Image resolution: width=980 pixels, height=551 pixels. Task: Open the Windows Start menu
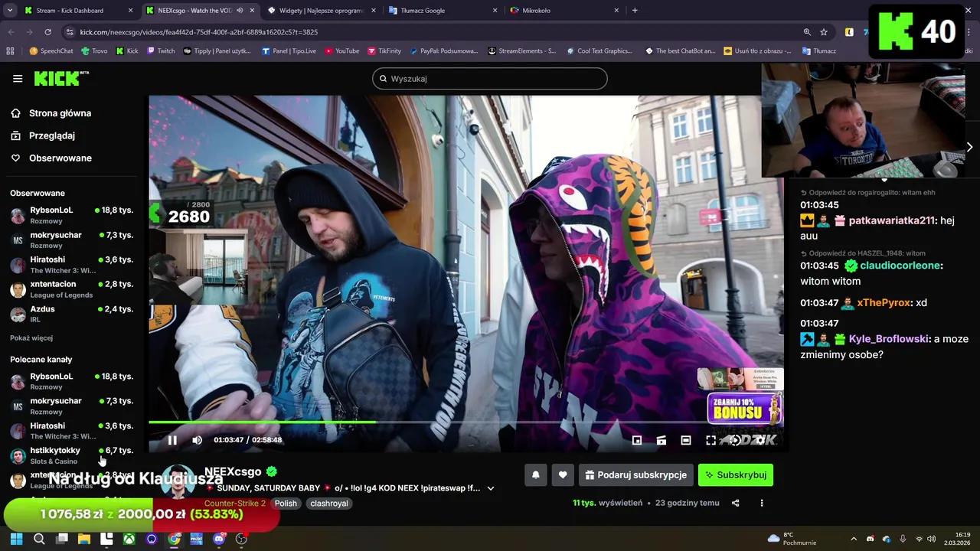click(16, 539)
